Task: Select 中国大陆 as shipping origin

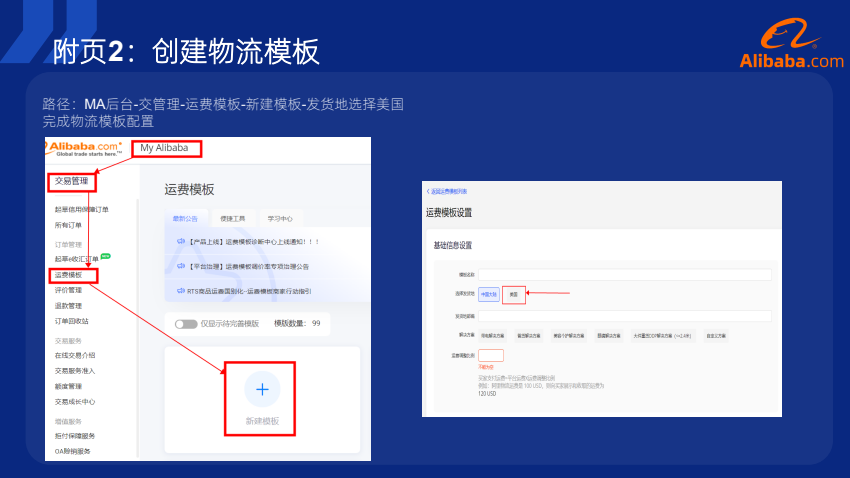Action: pos(489,294)
